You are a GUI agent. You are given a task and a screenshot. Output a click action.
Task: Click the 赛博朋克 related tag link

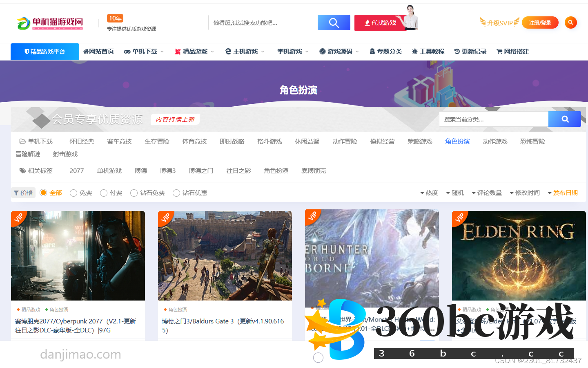[314, 171]
